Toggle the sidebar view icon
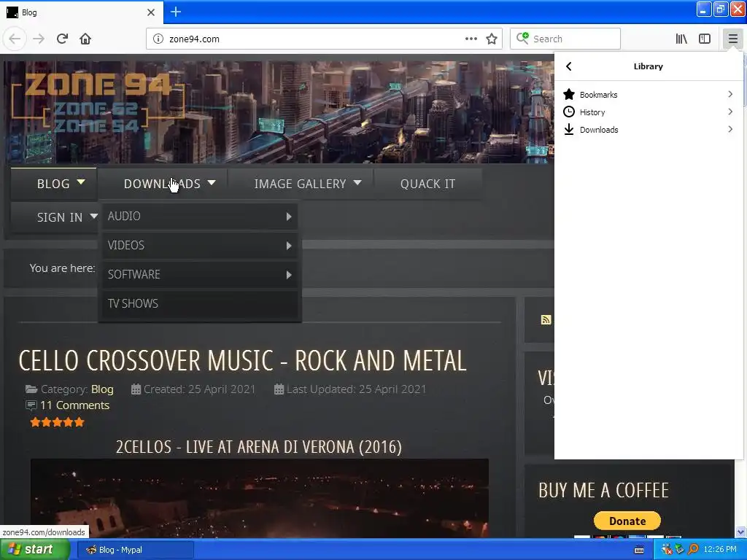Image resolution: width=747 pixels, height=560 pixels. [705, 39]
